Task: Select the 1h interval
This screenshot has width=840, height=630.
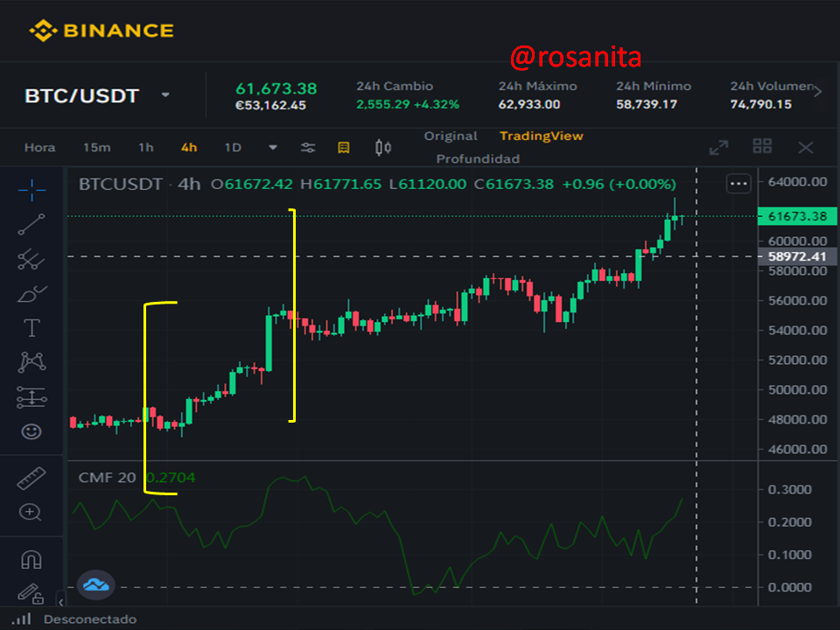Action: pyautogui.click(x=146, y=147)
